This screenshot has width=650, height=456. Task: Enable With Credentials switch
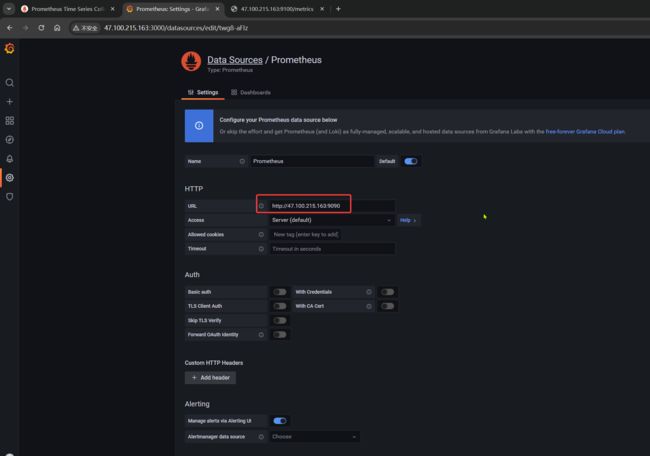tap(387, 292)
